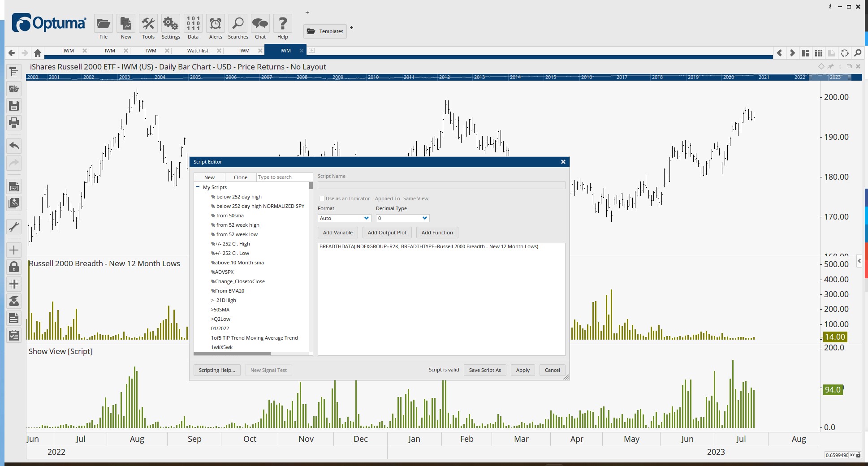Enable Use as an Indicator checkbox
This screenshot has height=466, width=868.
click(x=321, y=198)
